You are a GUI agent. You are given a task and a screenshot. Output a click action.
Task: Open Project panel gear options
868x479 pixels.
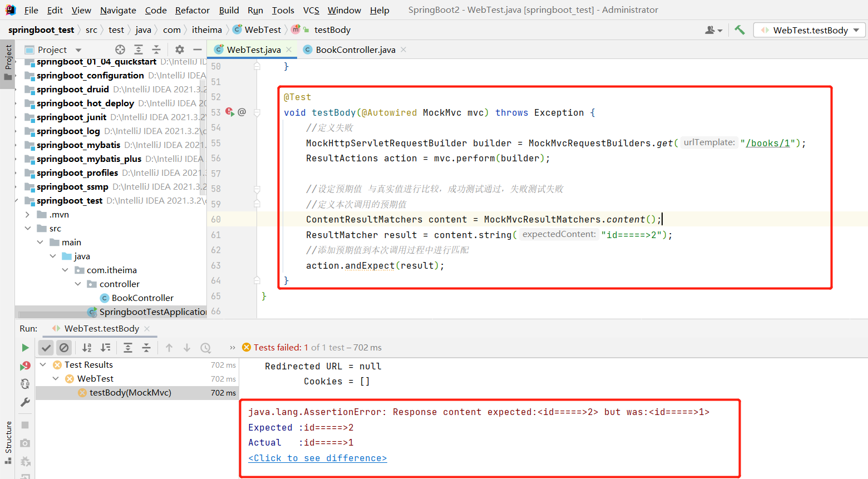180,50
